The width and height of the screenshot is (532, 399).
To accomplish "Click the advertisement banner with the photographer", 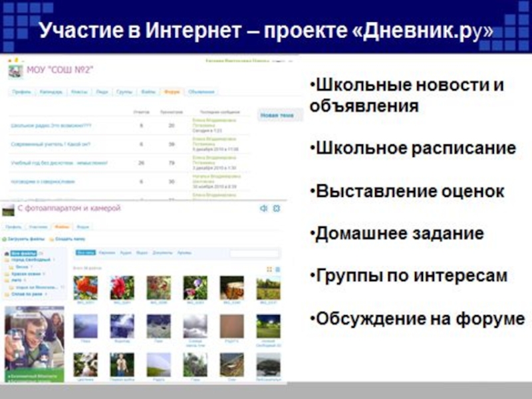I will pos(35,344).
